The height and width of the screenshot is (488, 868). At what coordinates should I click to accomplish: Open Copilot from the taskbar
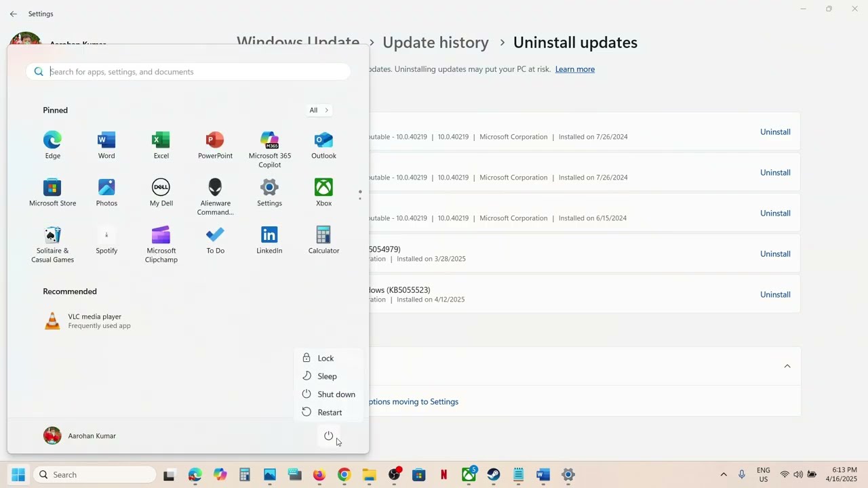click(x=220, y=474)
